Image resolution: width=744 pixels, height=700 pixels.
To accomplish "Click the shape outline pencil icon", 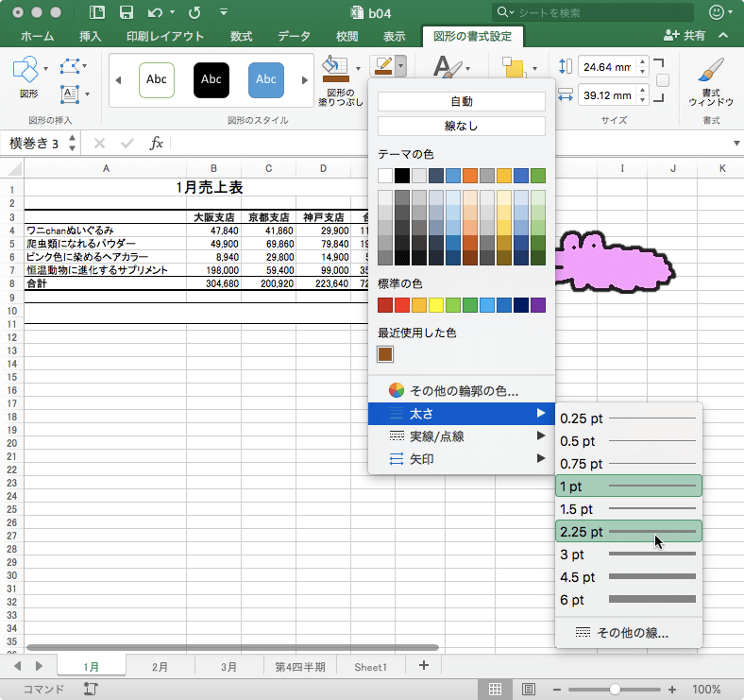I will click(383, 66).
